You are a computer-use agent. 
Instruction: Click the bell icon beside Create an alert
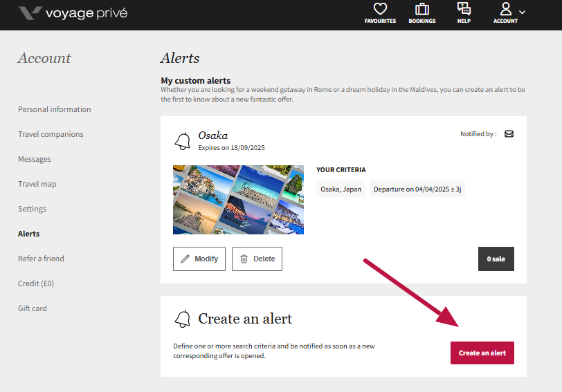click(183, 319)
